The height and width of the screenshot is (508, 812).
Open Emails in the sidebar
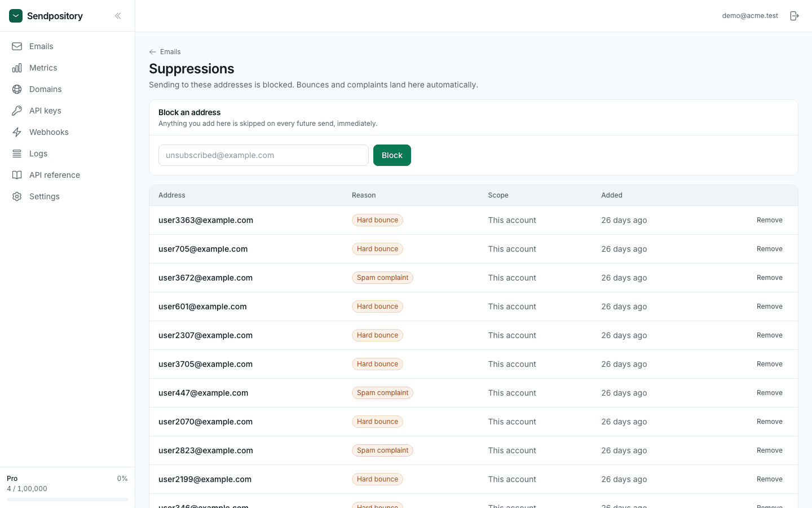(68, 46)
